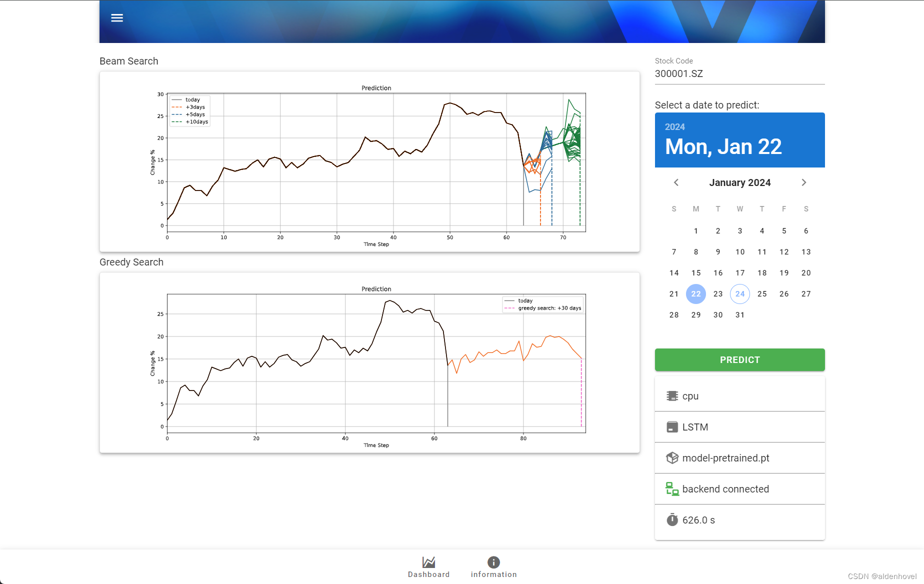
Task: Click the 'Greedy Search' heading
Action: click(131, 262)
